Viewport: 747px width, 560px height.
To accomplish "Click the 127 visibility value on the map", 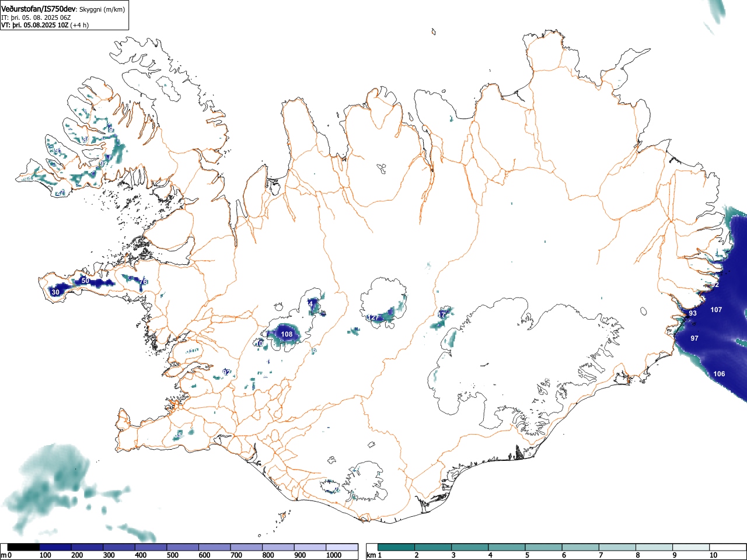I will point(374,318).
